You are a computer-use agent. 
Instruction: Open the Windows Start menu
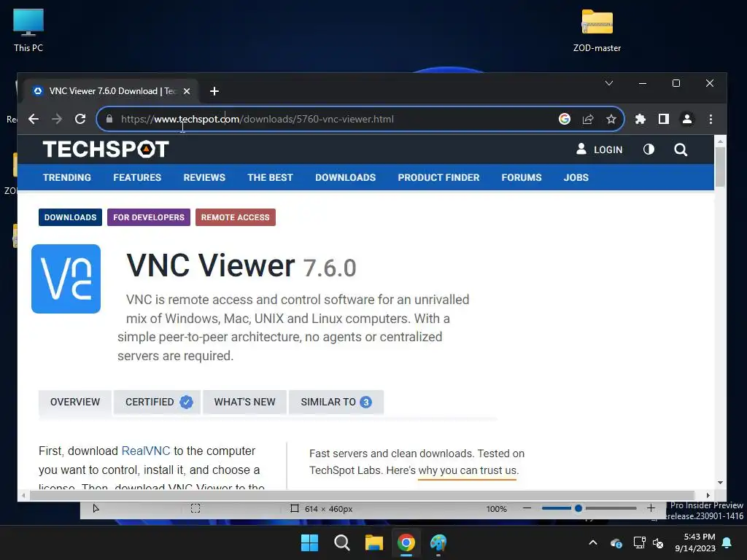(x=309, y=542)
